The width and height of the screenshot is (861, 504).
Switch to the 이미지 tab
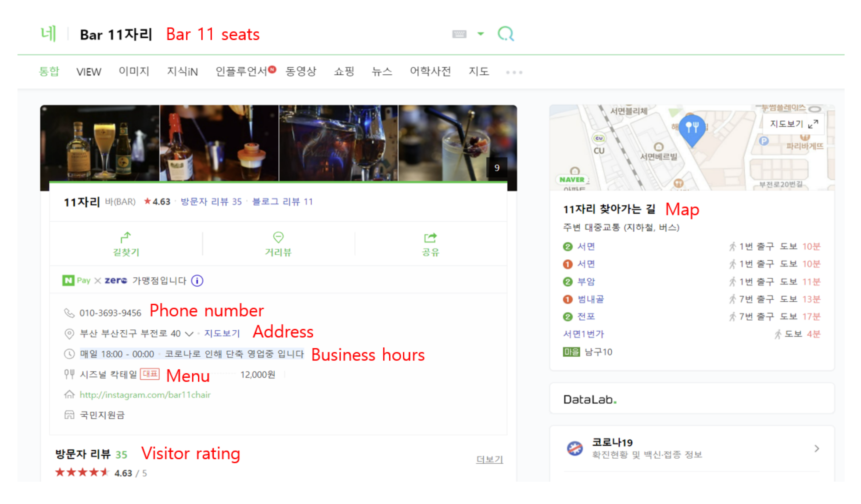(x=134, y=72)
